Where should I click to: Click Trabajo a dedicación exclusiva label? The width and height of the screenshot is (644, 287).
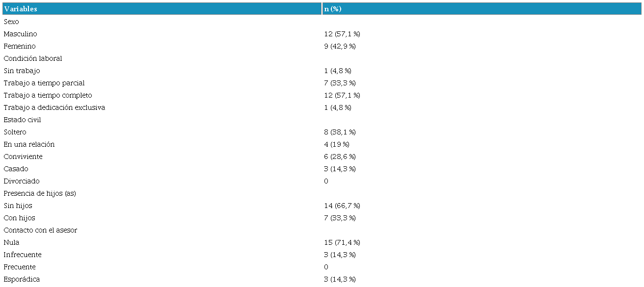54,107
